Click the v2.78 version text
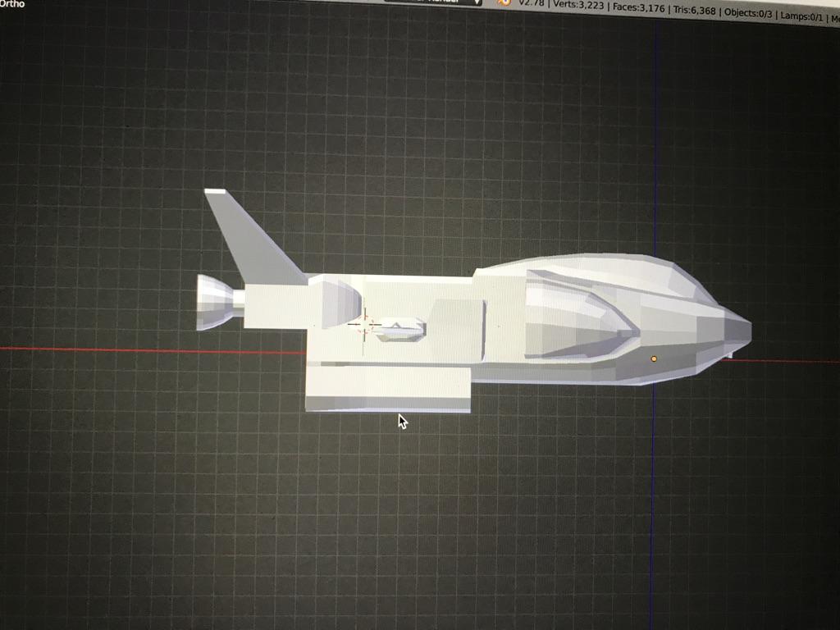 pos(532,4)
